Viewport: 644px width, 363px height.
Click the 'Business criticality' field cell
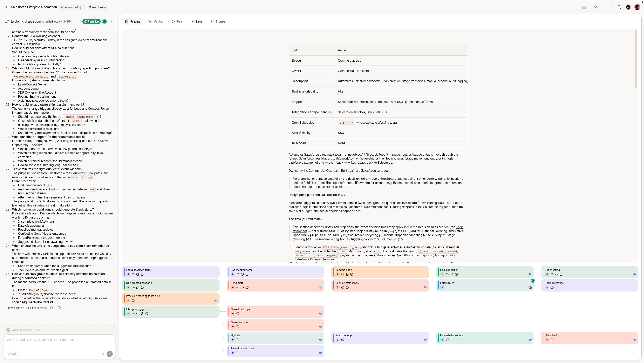[x=312, y=92]
